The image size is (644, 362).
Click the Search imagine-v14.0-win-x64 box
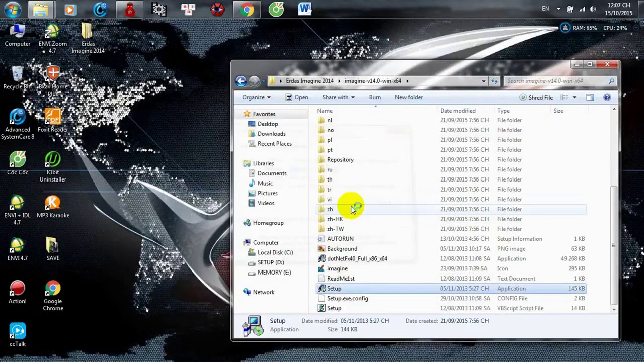560,81
